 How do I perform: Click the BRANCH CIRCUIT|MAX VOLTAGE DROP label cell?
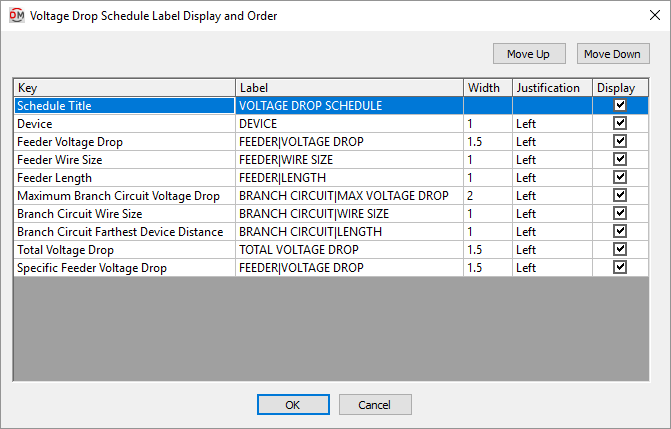point(349,196)
